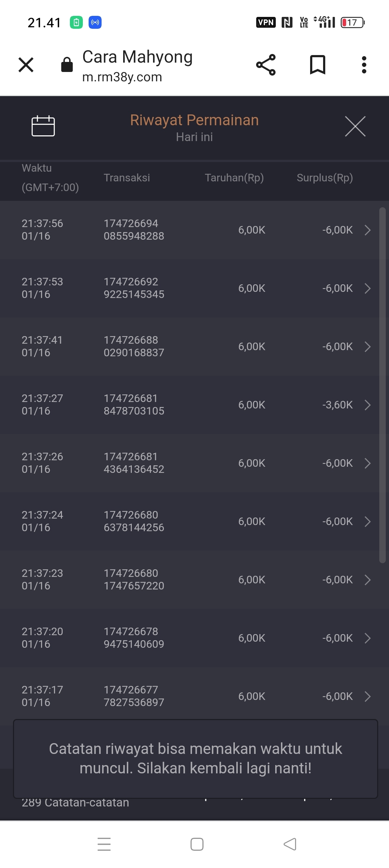Tap the Catatan riwayat notice message
The image size is (389, 868).
tap(195, 758)
